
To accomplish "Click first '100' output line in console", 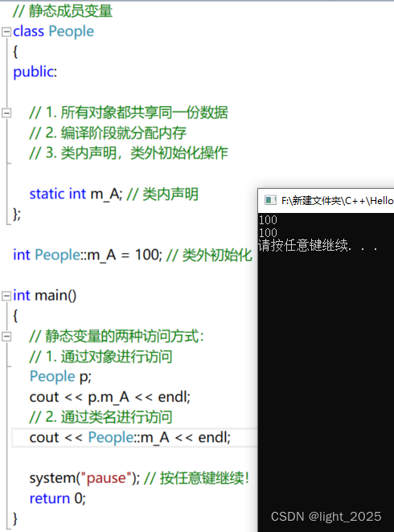I will [x=268, y=220].
